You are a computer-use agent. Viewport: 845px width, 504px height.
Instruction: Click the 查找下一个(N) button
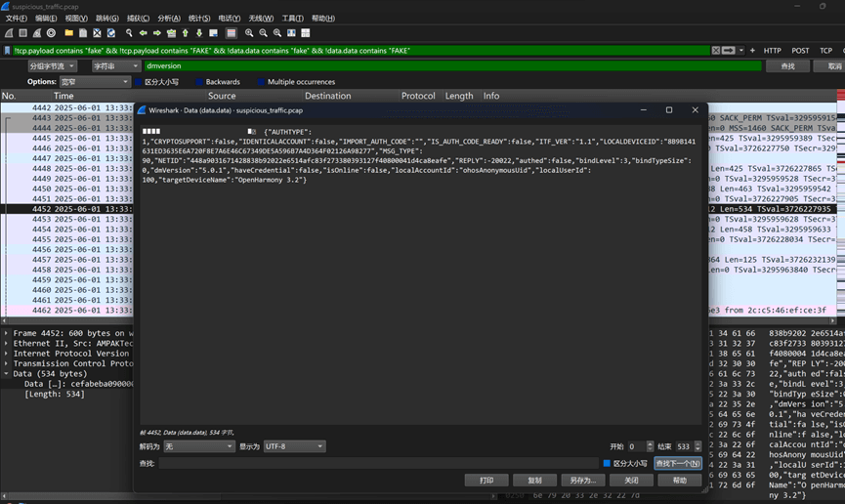coord(678,463)
